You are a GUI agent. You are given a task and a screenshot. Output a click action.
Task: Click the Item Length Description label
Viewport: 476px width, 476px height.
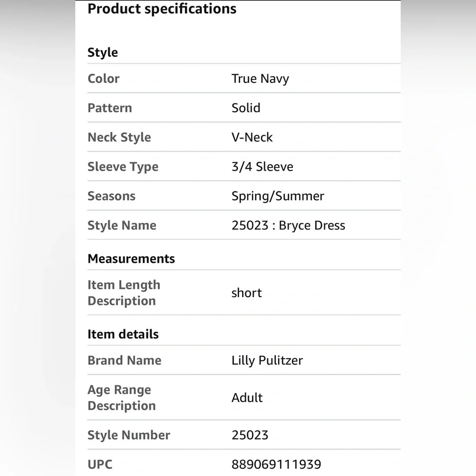(123, 293)
